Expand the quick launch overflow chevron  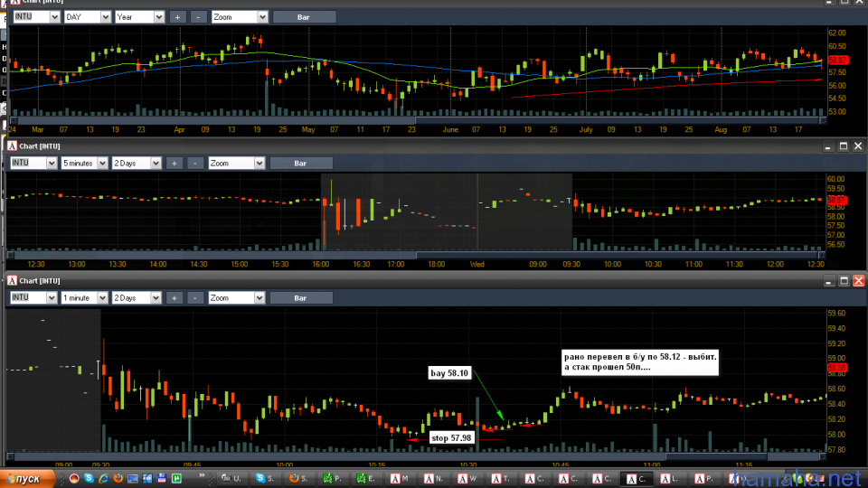click(x=202, y=476)
